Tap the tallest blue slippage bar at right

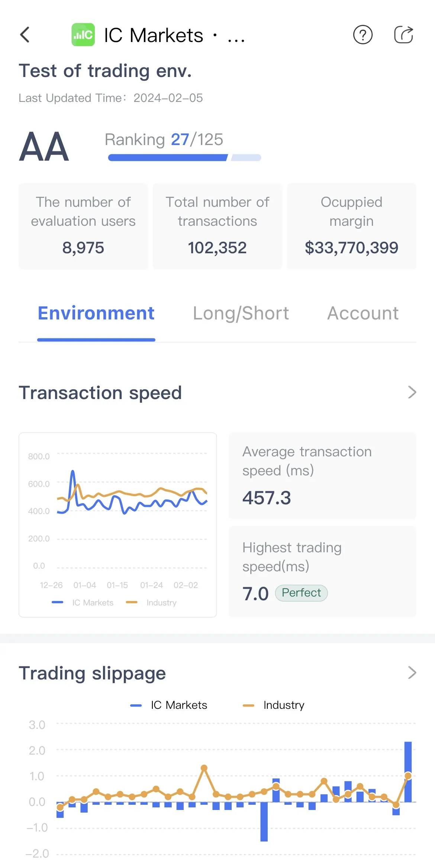click(x=408, y=772)
